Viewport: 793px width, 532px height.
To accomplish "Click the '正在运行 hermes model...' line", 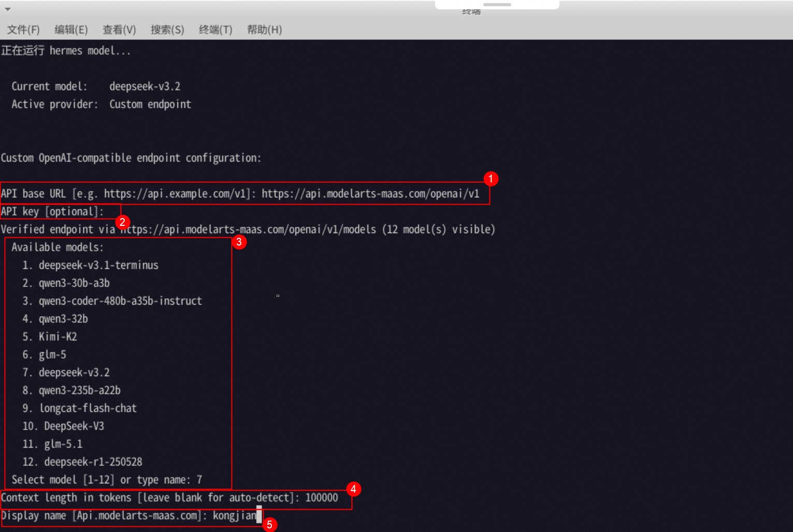I will click(x=66, y=51).
